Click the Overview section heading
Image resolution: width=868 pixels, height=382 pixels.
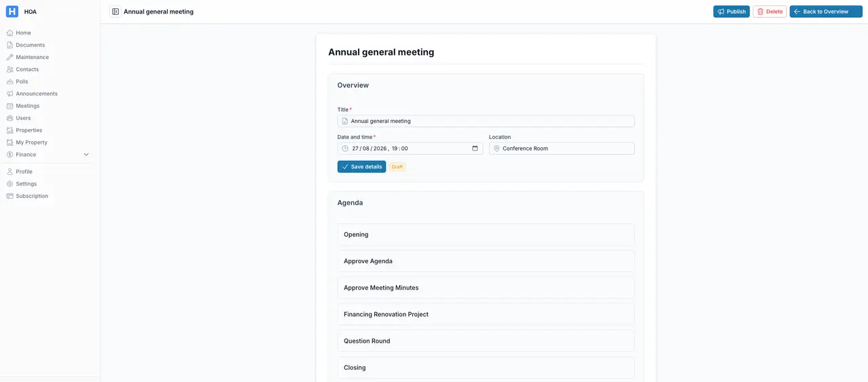pos(353,85)
